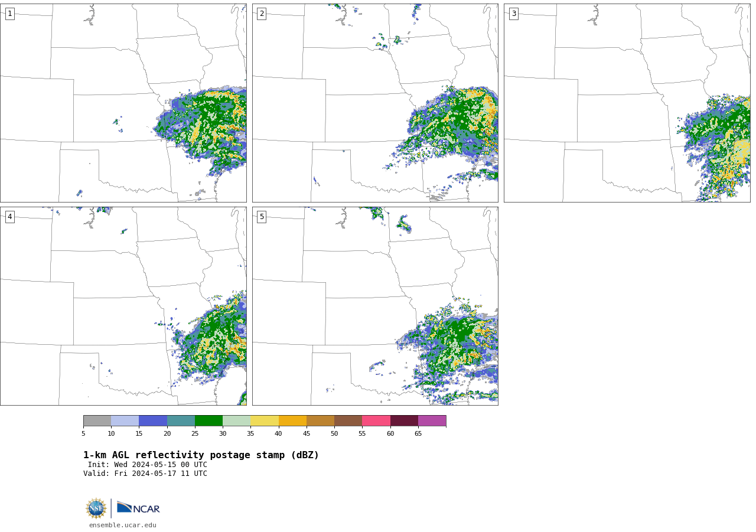Select the gray 5-10 dBZ swatch
Image resolution: width=756 pixels, height=532 pixels.
coord(97,420)
